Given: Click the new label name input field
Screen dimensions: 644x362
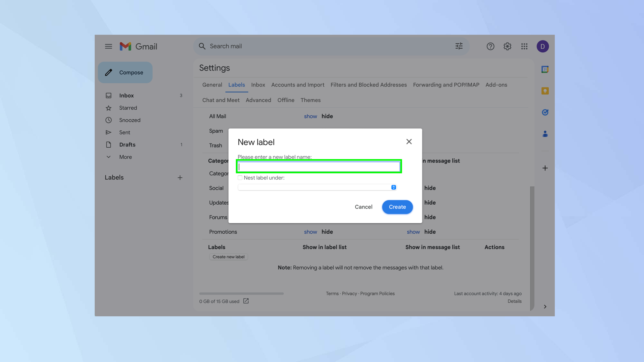Looking at the screenshot, I should coord(319,166).
